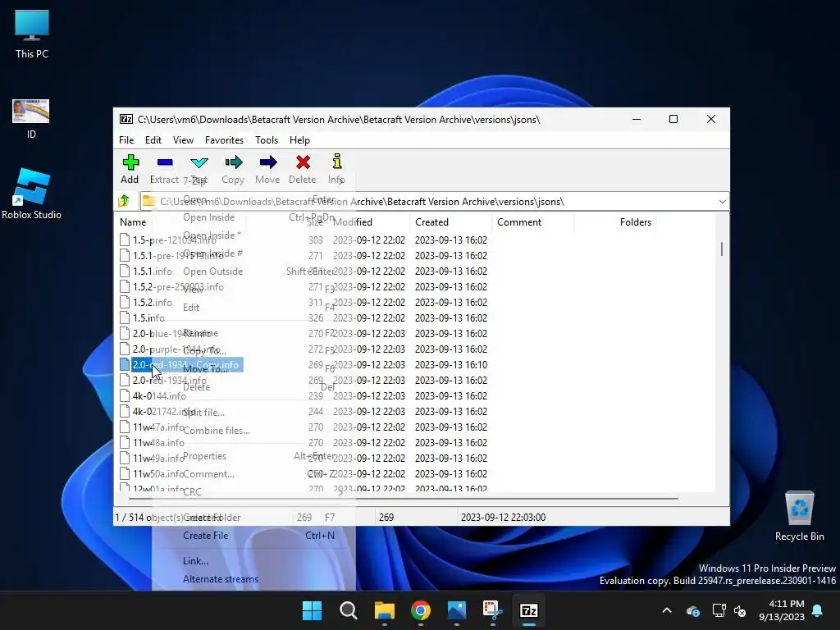Click the address path input field

[x=428, y=202]
